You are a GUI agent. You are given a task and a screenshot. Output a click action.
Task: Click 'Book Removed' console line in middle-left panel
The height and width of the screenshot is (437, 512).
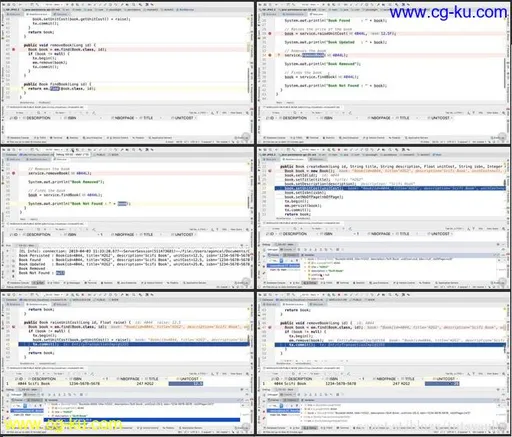pyautogui.click(x=32, y=268)
